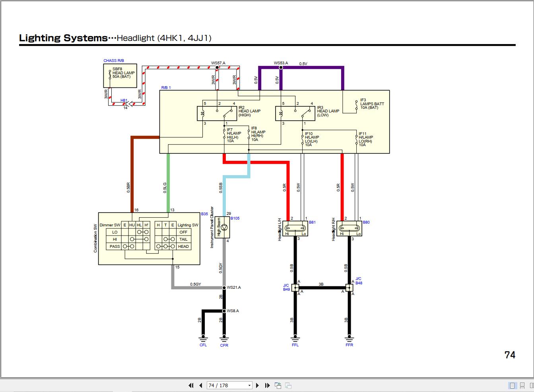
Task: Go to the previous page icon
Action: point(200,385)
